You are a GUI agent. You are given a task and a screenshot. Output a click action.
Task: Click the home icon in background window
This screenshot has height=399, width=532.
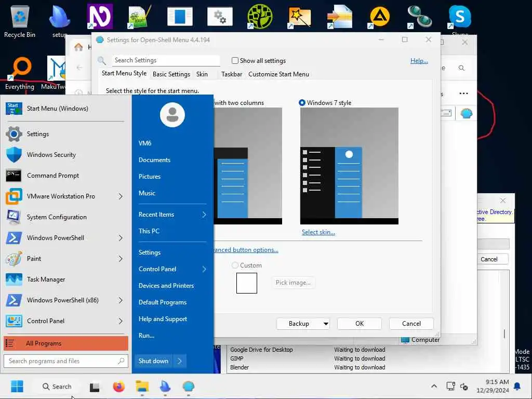79,47
